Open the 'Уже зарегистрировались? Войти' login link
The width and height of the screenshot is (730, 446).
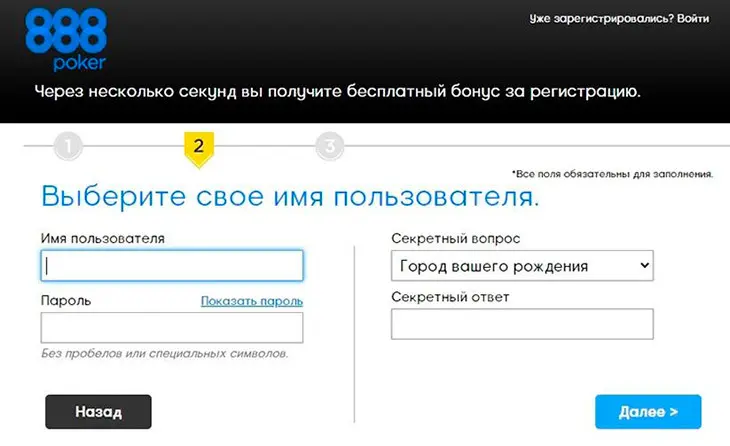tap(621, 20)
